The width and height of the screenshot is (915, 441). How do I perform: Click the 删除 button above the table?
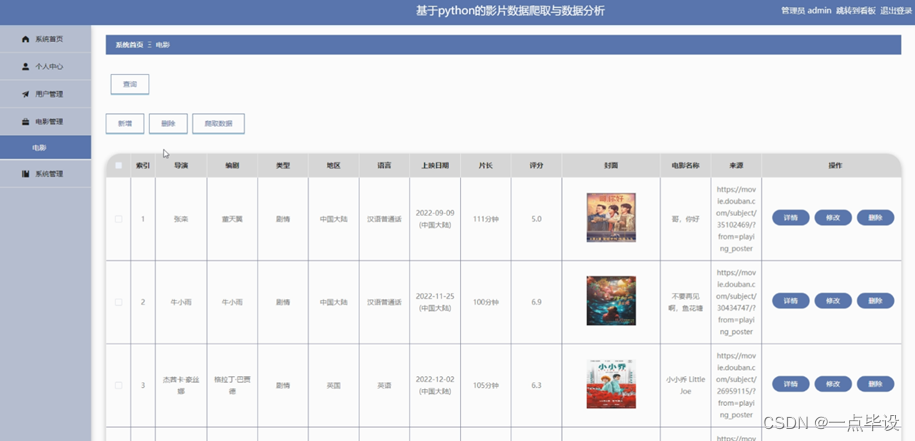tap(168, 124)
